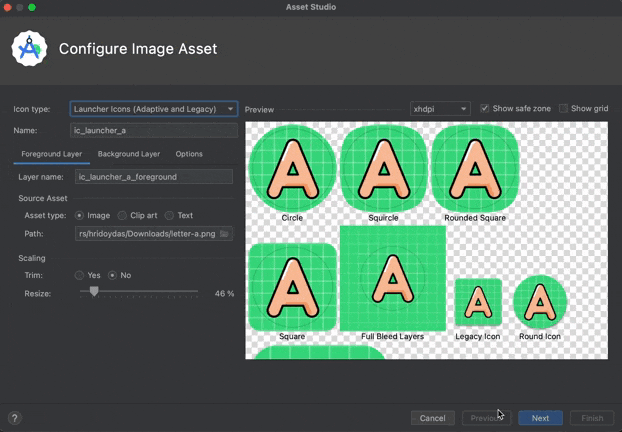Click the Square icon preview

pos(292,287)
